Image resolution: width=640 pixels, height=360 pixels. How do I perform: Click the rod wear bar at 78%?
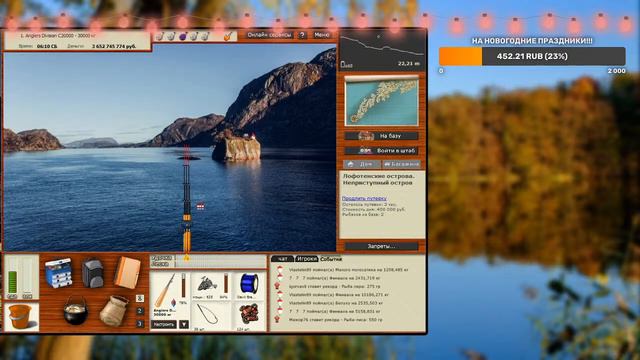[x=183, y=285]
